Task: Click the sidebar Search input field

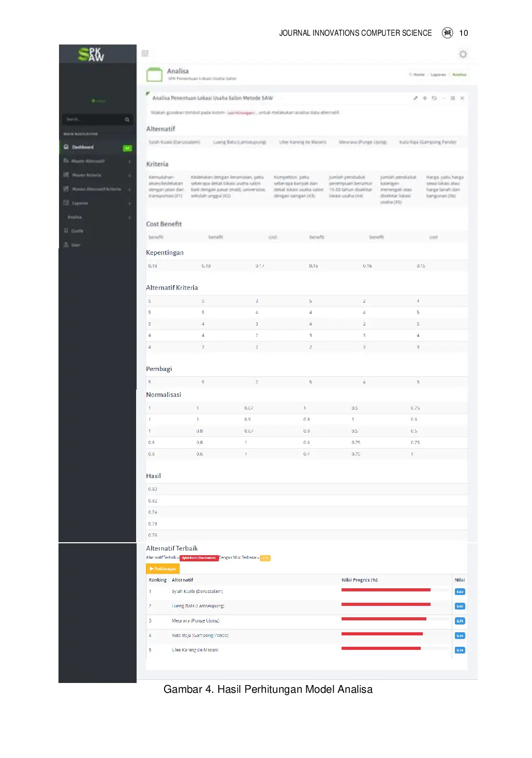Action: pos(92,120)
